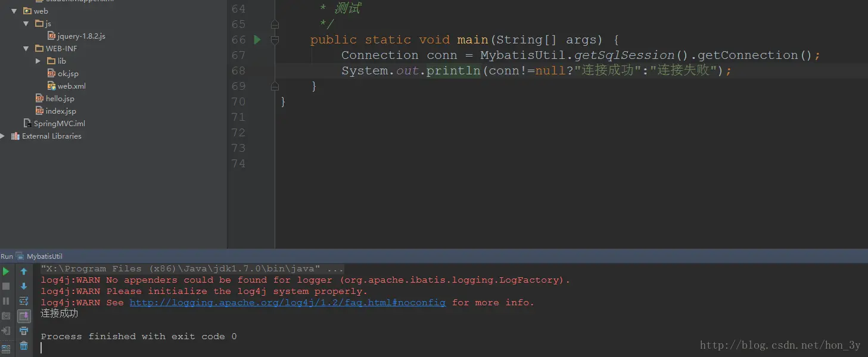868x357 pixels.
Task: Click the stop process icon in Run panel
Action: pos(6,286)
